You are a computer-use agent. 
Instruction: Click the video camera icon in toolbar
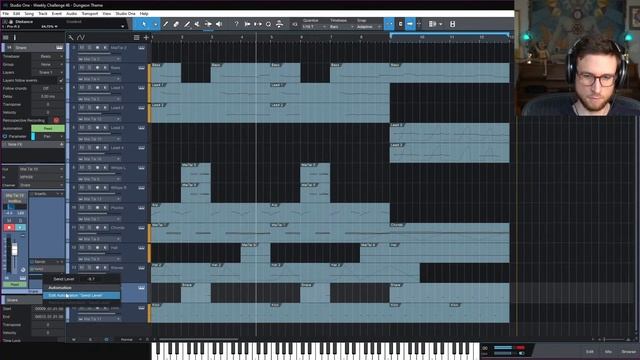click(295, 24)
